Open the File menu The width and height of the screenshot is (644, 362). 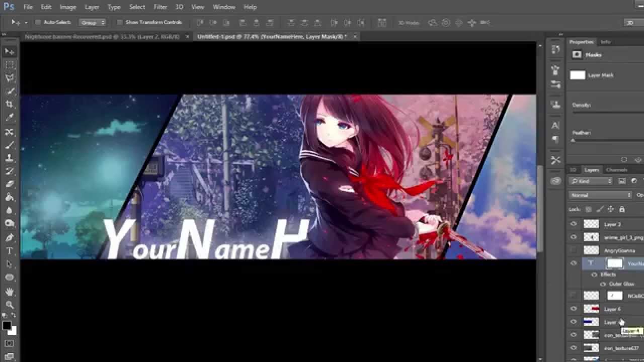point(28,7)
